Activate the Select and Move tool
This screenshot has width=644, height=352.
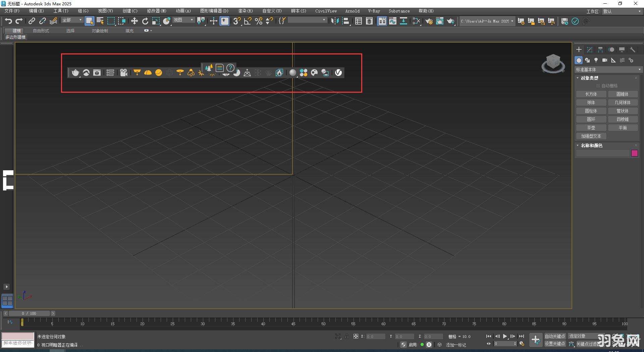click(134, 21)
